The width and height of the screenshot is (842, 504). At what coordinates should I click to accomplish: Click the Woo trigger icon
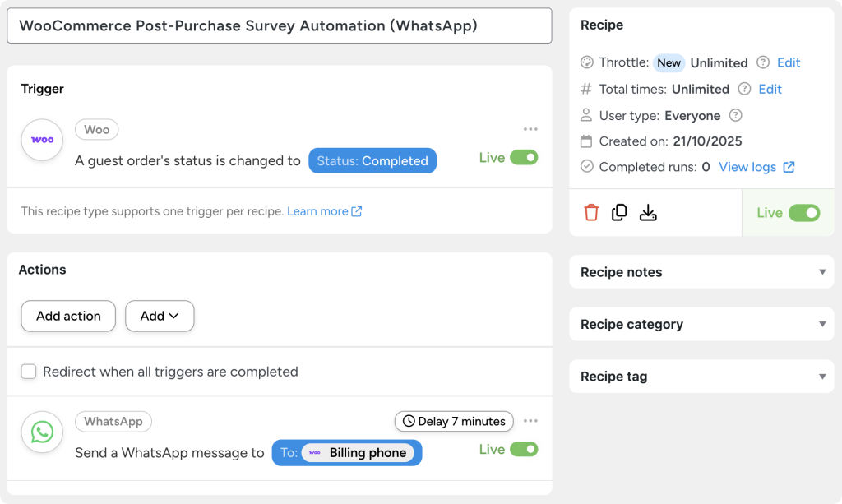coord(42,140)
